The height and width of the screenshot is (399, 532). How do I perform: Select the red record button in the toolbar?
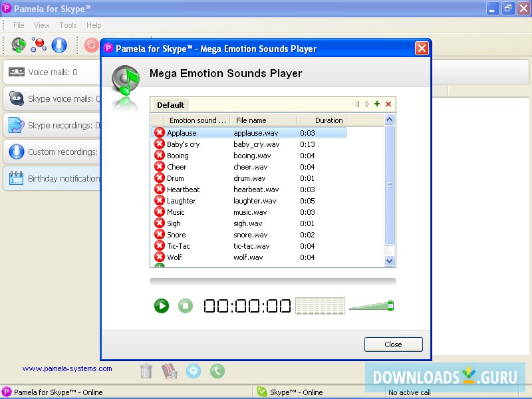tap(90, 45)
